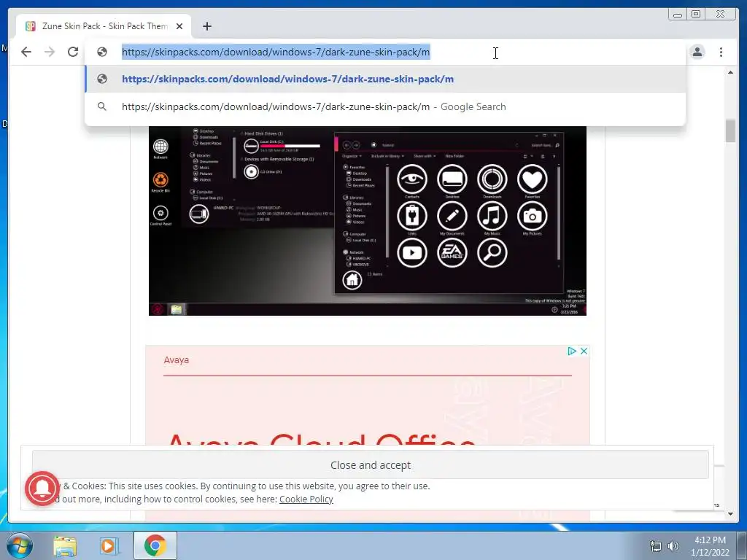Open the network tray icon

pos(656,546)
